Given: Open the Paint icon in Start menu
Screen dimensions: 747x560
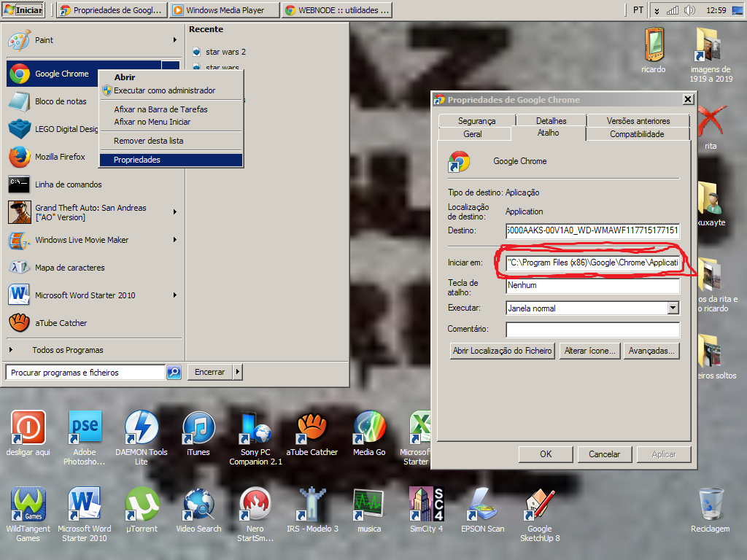Looking at the screenshot, I should click(x=19, y=41).
